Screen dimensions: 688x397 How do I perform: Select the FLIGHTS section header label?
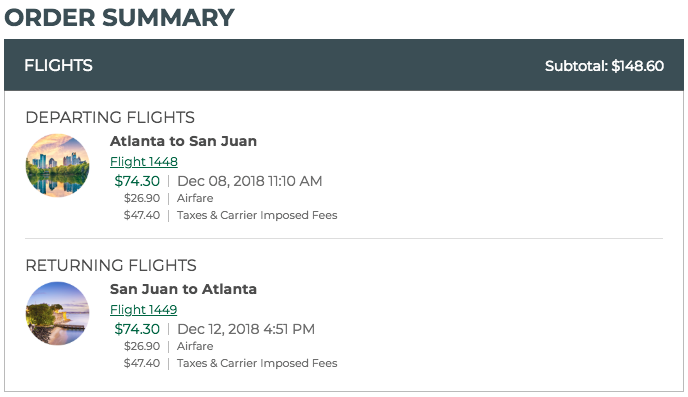tap(58, 65)
